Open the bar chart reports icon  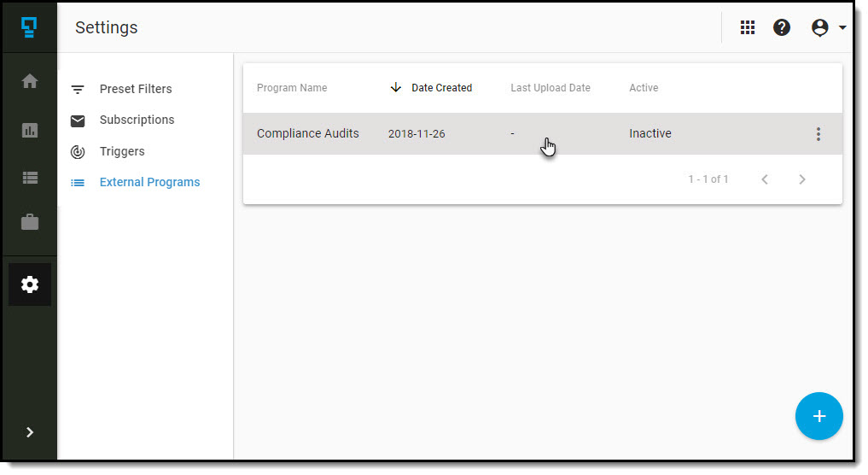click(x=30, y=130)
